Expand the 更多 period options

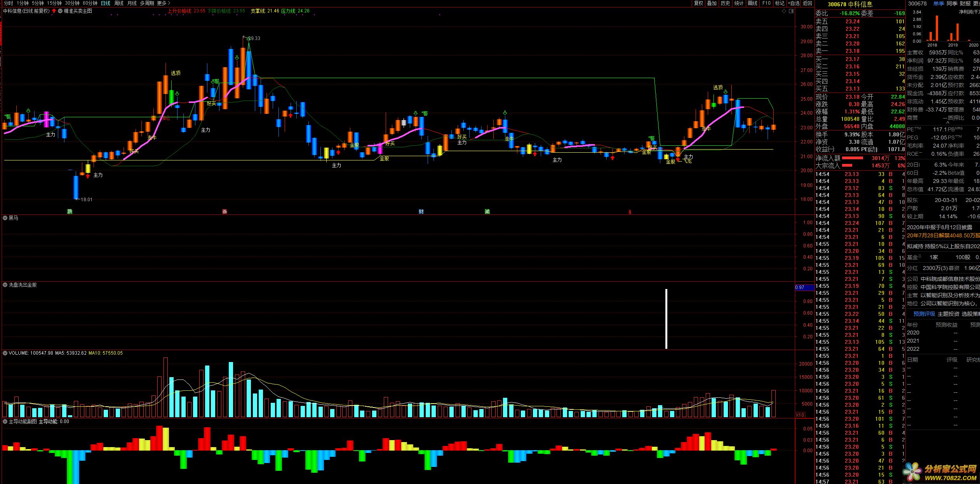[x=164, y=3]
